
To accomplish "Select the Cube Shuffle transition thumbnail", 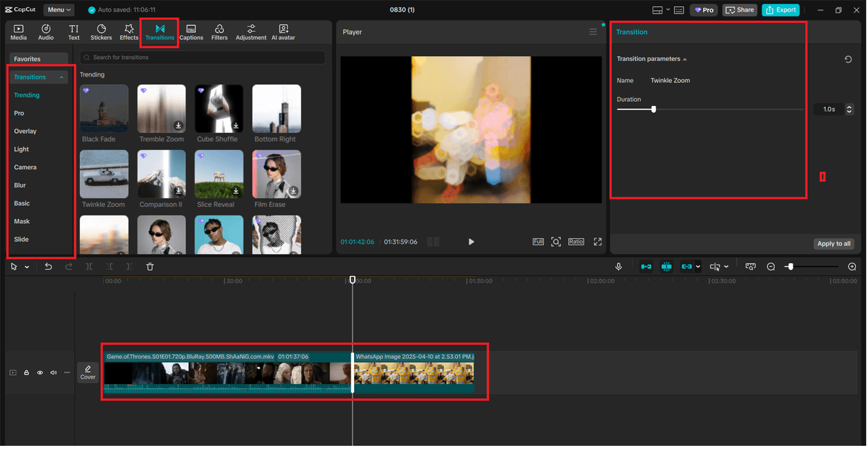I will pyautogui.click(x=219, y=109).
